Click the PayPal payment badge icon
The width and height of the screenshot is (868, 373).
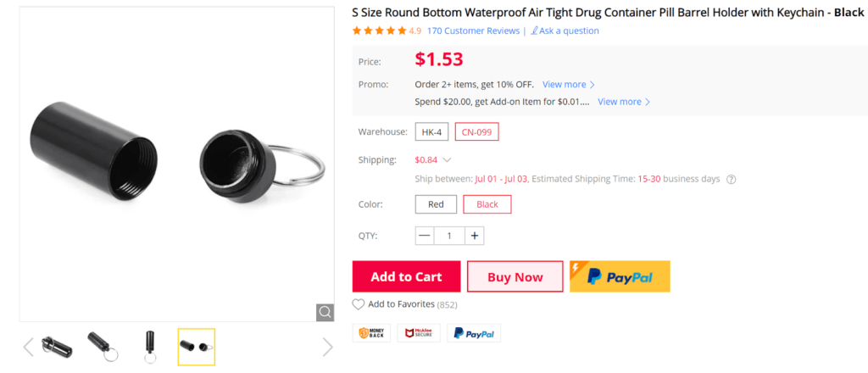click(x=474, y=333)
